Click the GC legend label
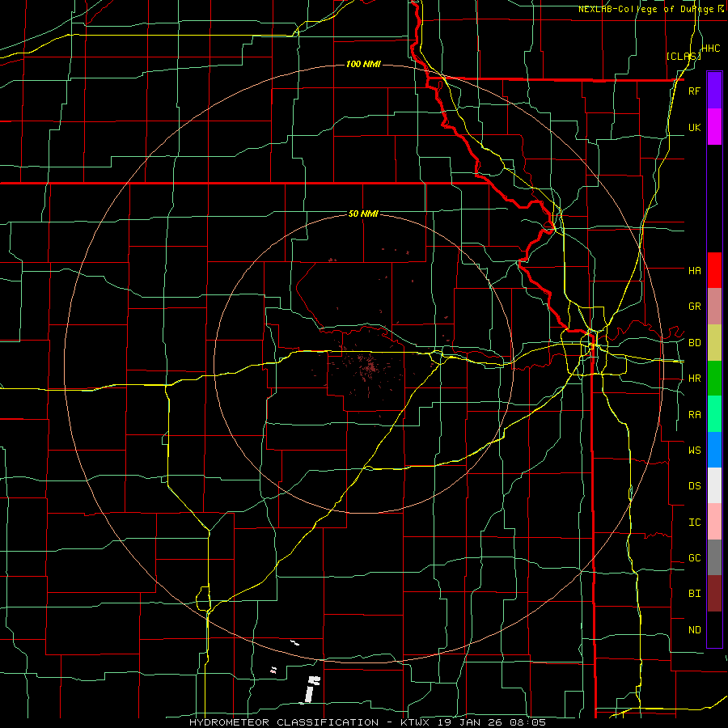The width and height of the screenshot is (728, 728). 694,558
